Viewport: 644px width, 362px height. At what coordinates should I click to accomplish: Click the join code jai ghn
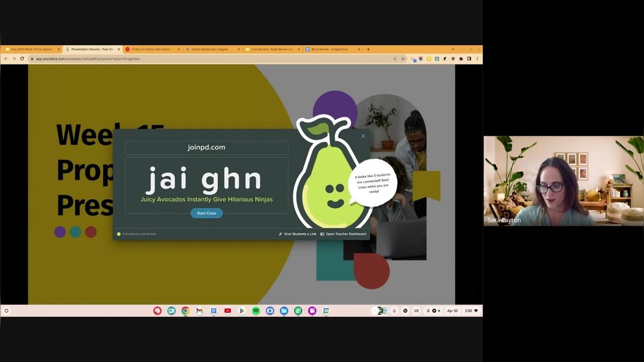pos(204,179)
